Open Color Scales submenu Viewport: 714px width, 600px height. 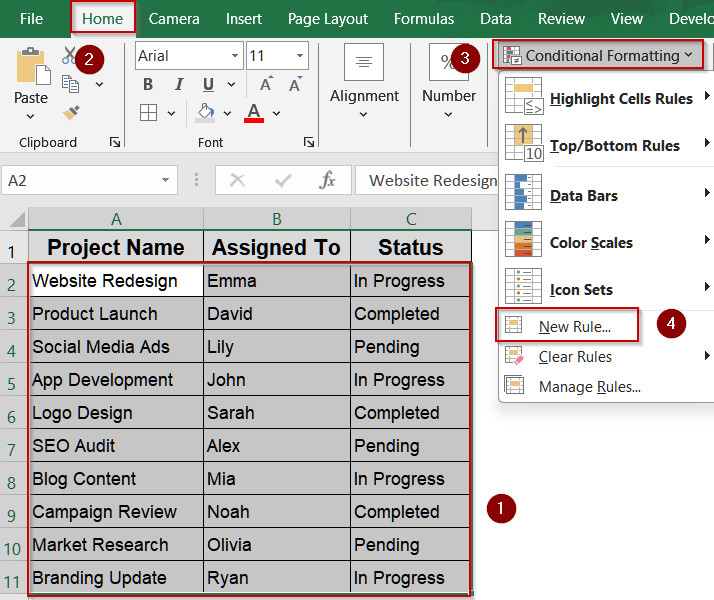[x=607, y=242]
